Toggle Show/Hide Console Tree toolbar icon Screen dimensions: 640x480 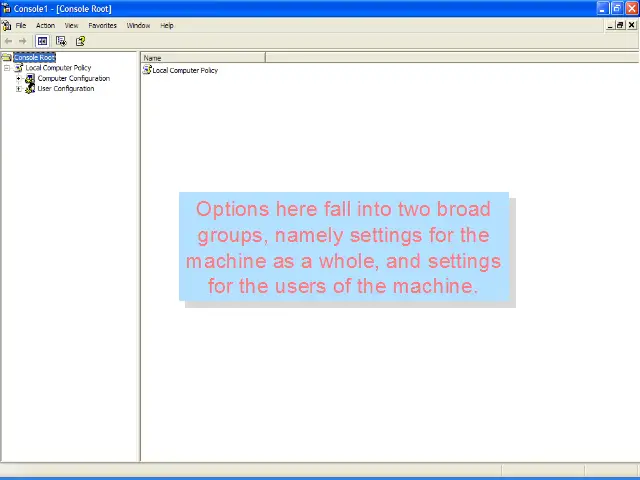pos(42,41)
